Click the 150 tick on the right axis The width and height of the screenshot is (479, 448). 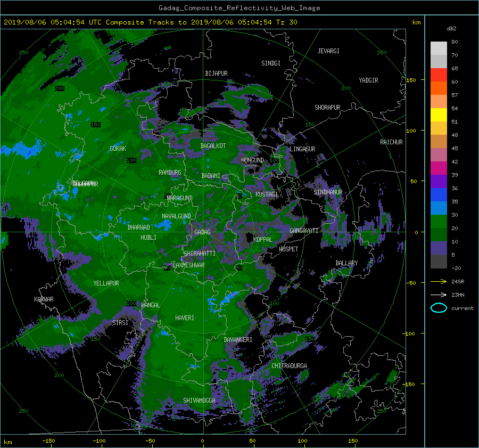[x=411, y=80]
